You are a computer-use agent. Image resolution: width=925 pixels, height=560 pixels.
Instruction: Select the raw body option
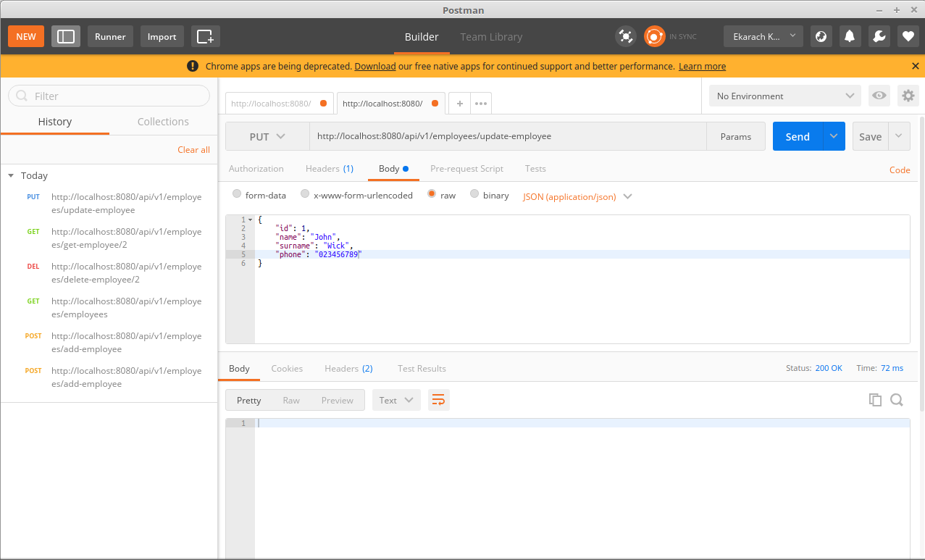[432, 194]
